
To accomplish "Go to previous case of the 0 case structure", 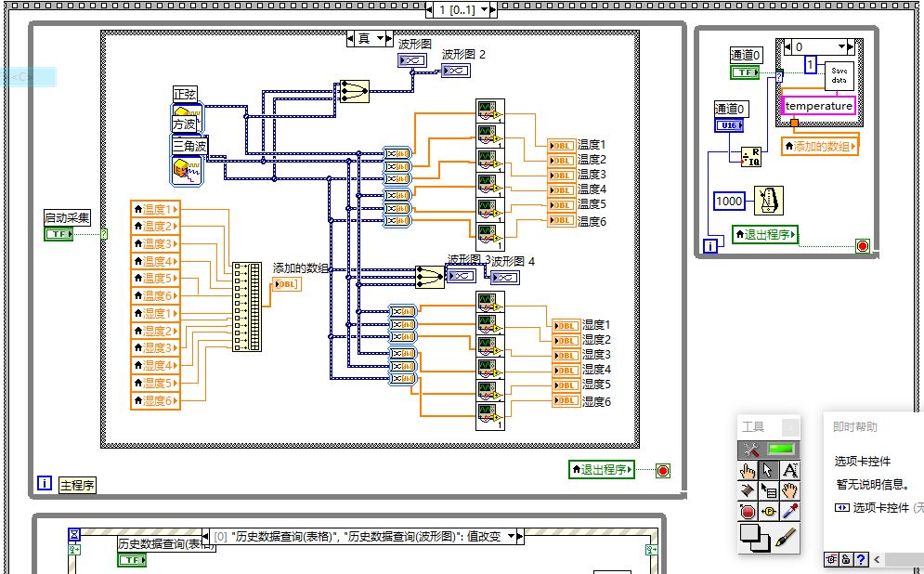I will click(x=787, y=46).
